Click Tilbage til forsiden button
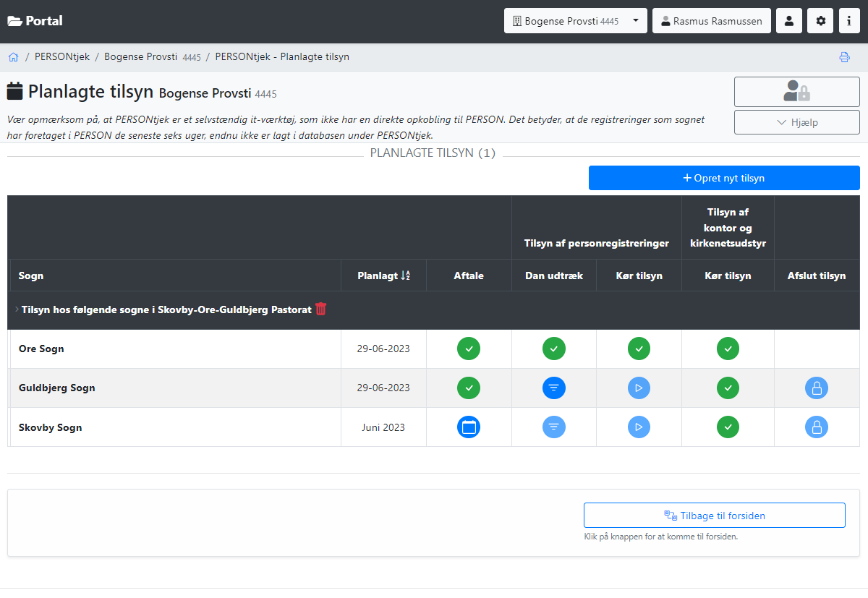 tap(715, 516)
